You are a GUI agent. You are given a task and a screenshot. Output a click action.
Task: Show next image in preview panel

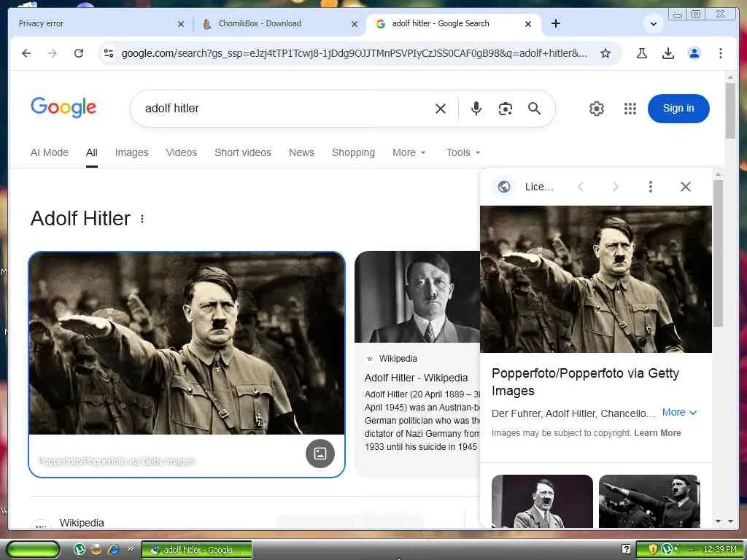(616, 187)
